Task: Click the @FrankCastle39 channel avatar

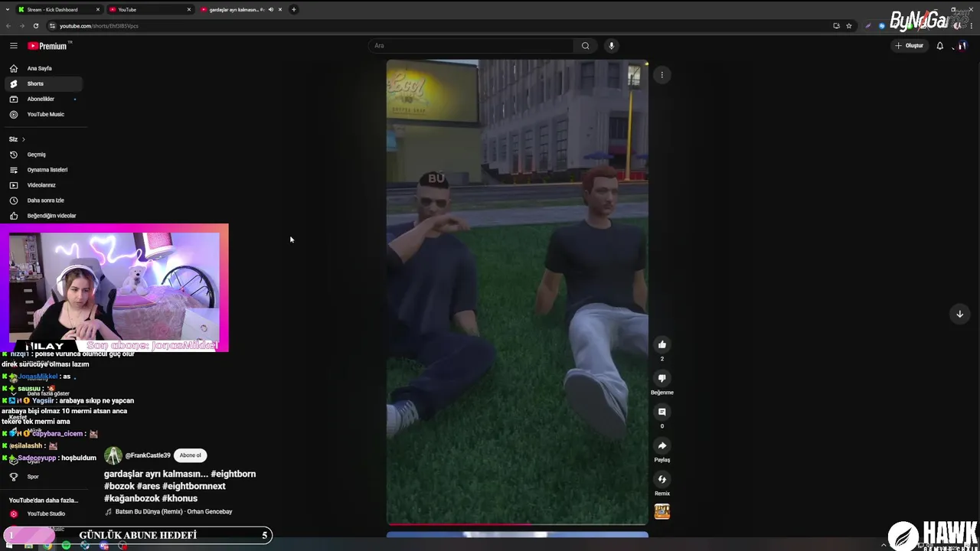Action: point(113,455)
